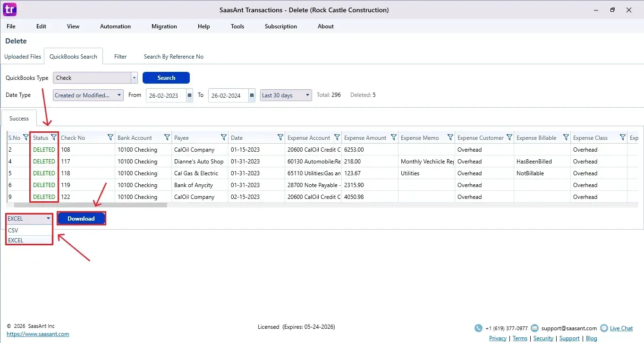Click the Expense Class column filter icon
644x343 pixels.
click(623, 137)
